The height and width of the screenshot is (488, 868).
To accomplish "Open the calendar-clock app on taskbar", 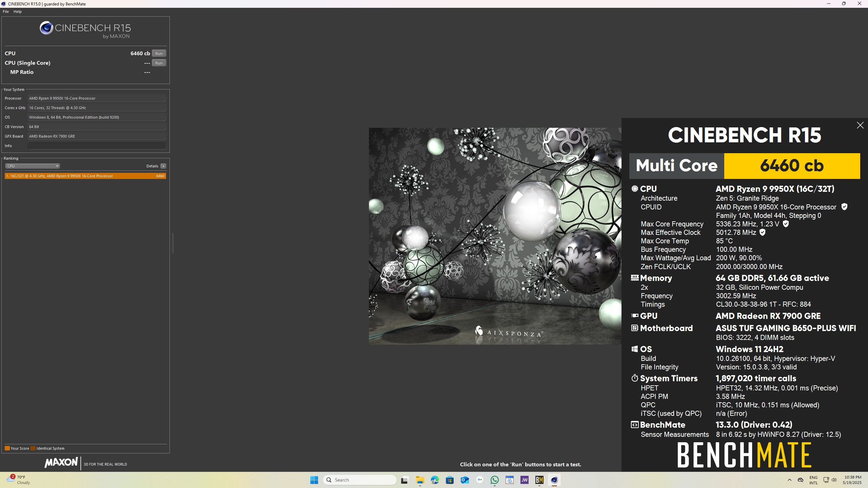I will coord(510,480).
